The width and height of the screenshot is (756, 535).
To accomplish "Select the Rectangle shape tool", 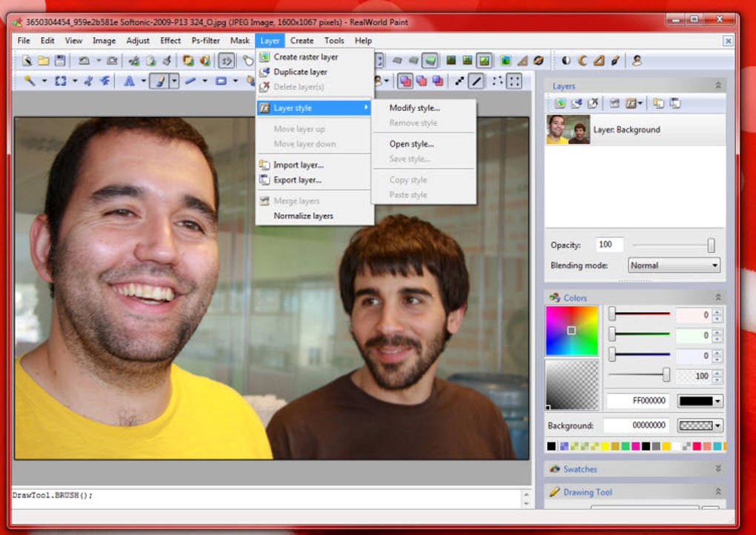I will coord(221,81).
